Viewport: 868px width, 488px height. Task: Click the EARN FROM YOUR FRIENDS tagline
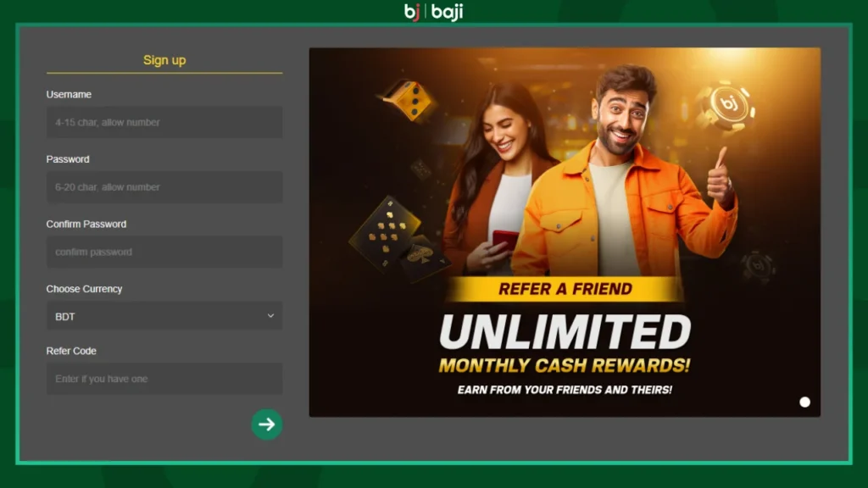(x=565, y=390)
